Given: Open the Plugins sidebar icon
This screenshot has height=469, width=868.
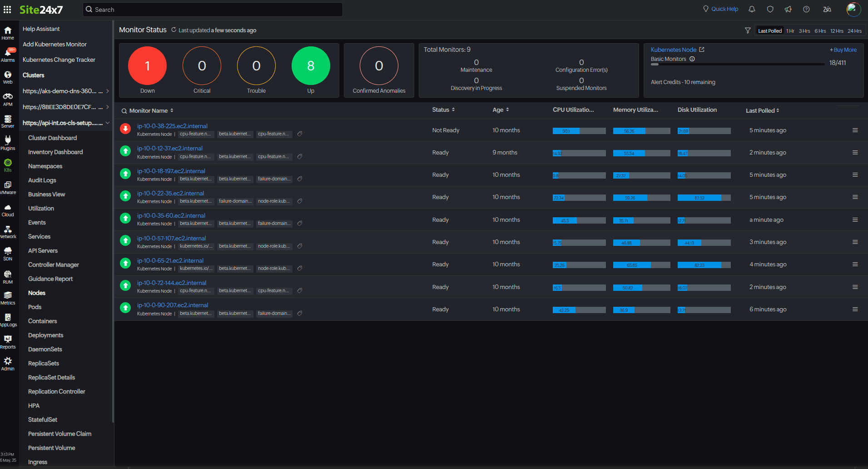Looking at the screenshot, I should point(8,143).
